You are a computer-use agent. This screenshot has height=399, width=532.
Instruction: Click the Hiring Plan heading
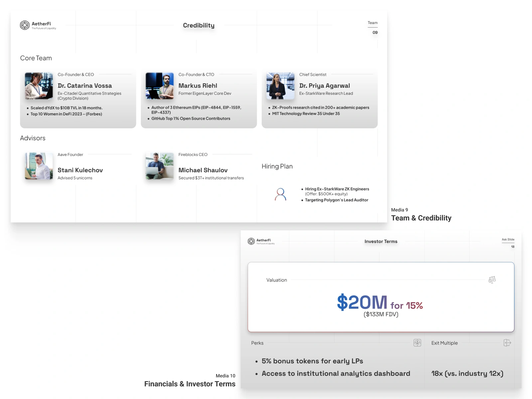click(x=277, y=166)
